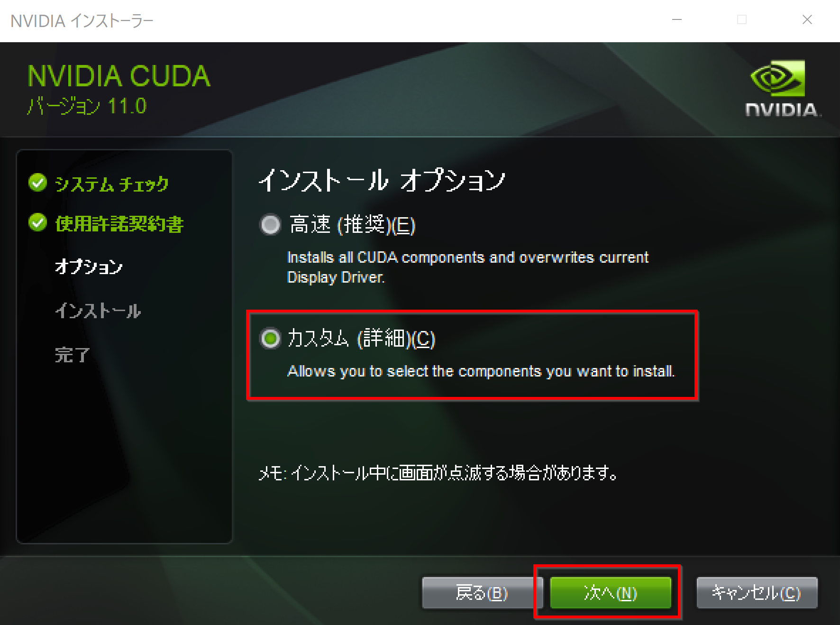This screenshot has height=625, width=840.
Task: Click the 次へ(N) next button
Action: (611, 593)
